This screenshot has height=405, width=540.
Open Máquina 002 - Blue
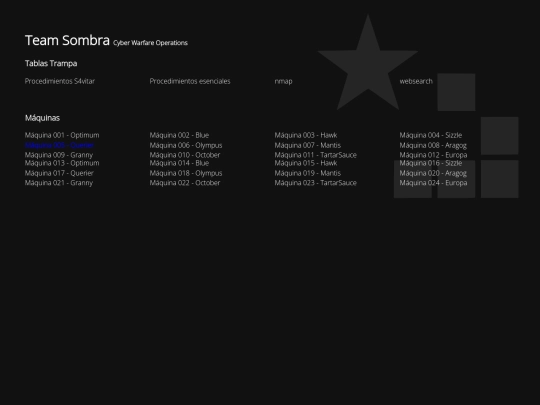point(179,135)
